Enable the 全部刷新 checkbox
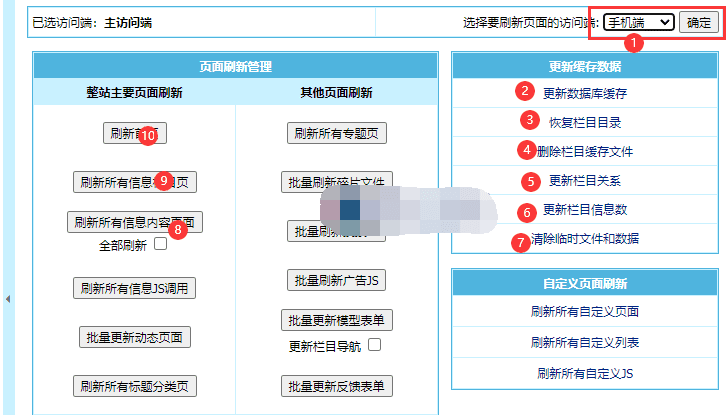726x415 pixels. [x=160, y=244]
